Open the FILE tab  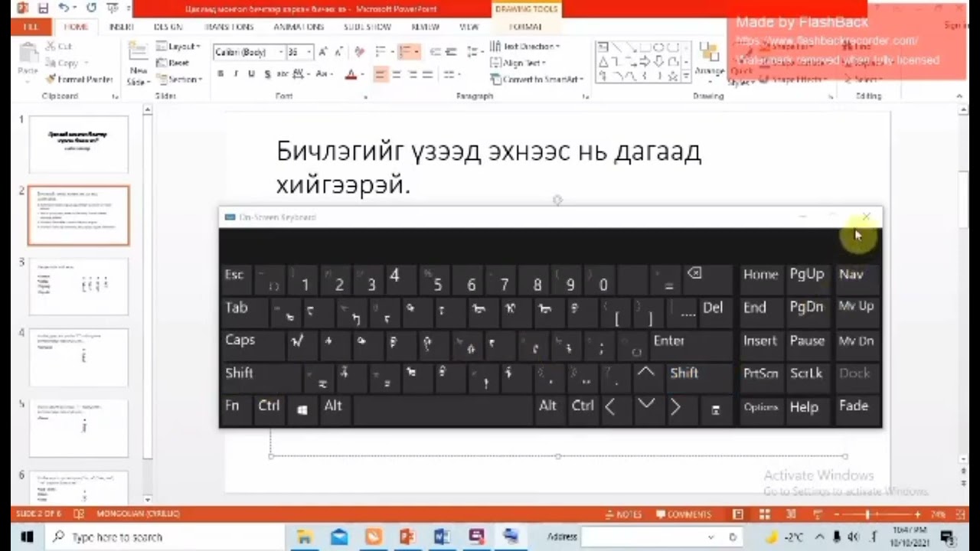click(x=31, y=26)
